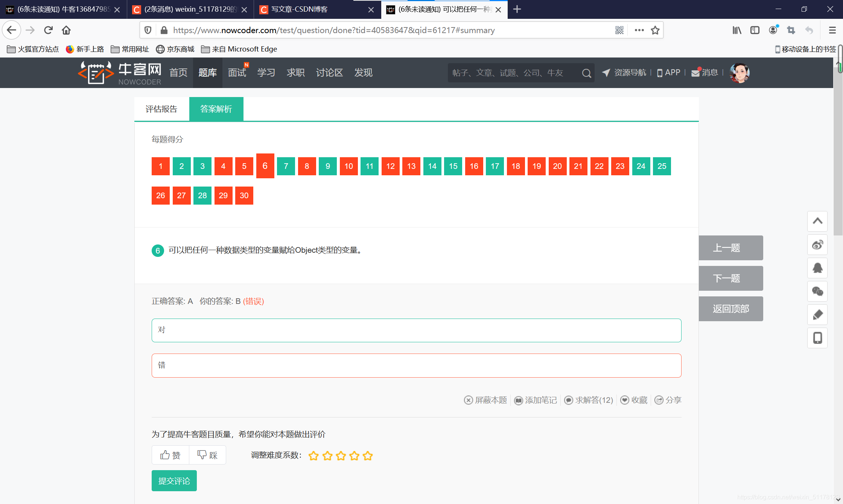This screenshot has height=504, width=843.
Task: Open the page actions three-dot menu
Action: click(639, 30)
